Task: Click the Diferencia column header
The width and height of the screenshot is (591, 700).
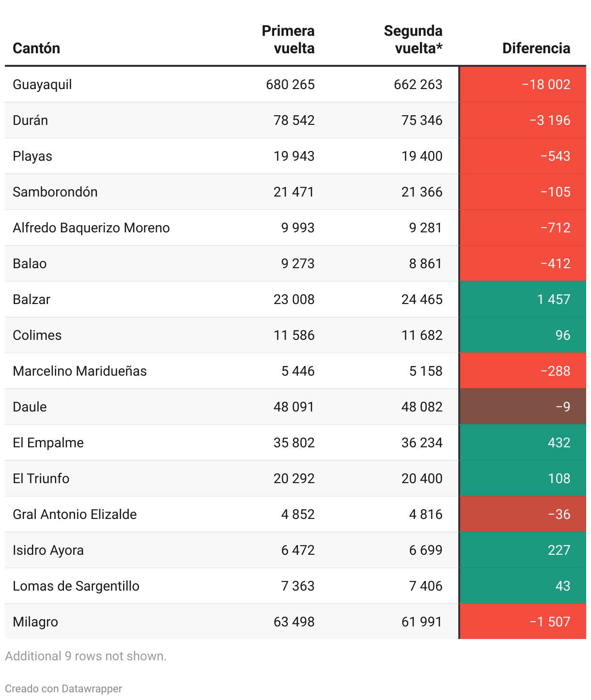Action: click(536, 48)
